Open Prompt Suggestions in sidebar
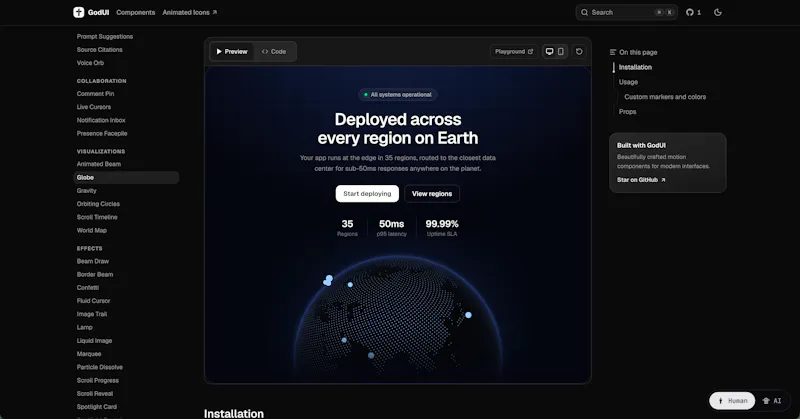The image size is (800, 419). click(105, 36)
